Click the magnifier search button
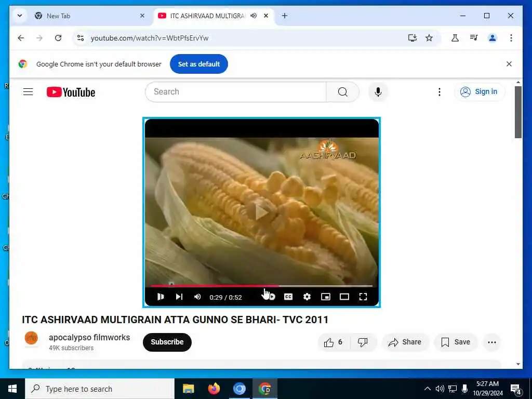This screenshot has height=399, width=532. coord(343,91)
